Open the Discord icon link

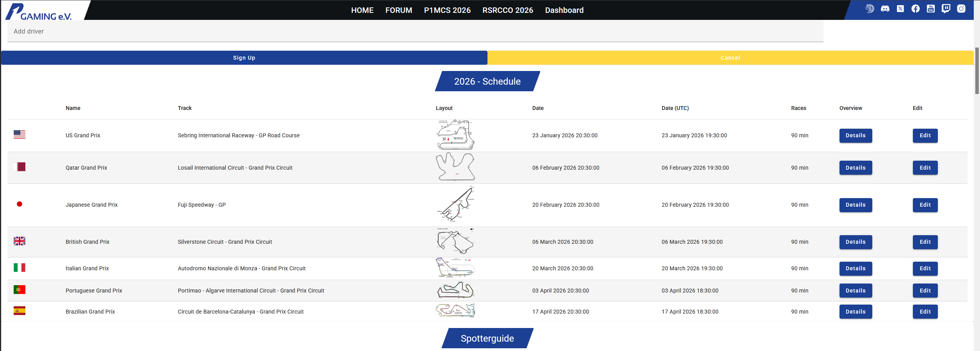point(885,9)
